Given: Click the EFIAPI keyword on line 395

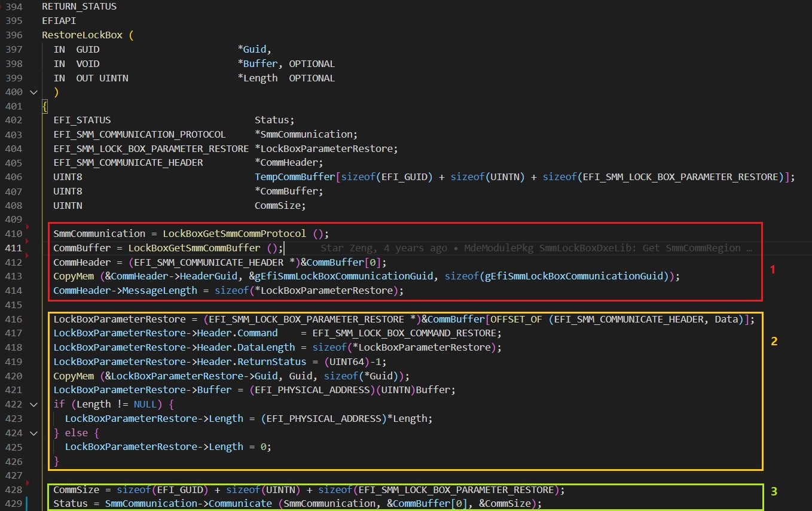Looking at the screenshot, I should click(59, 21).
